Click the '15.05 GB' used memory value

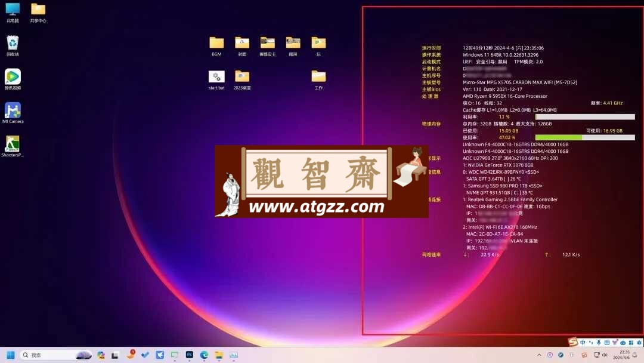pyautogui.click(x=509, y=131)
